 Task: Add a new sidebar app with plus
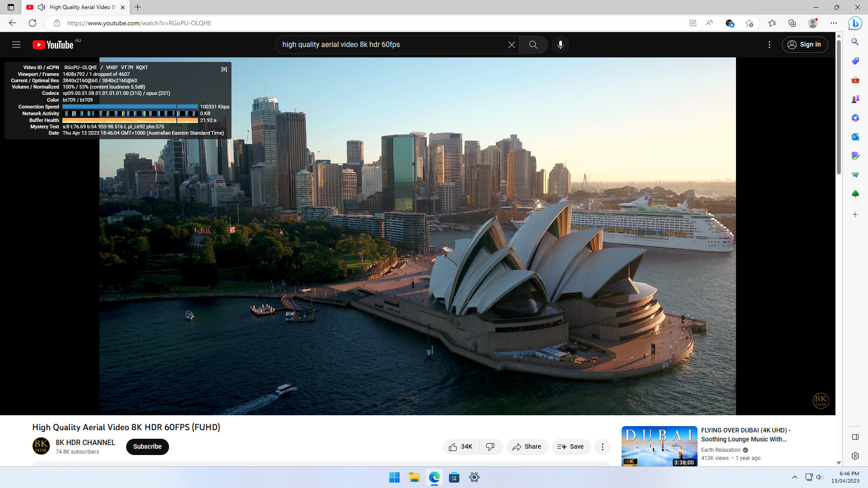pyautogui.click(x=855, y=215)
